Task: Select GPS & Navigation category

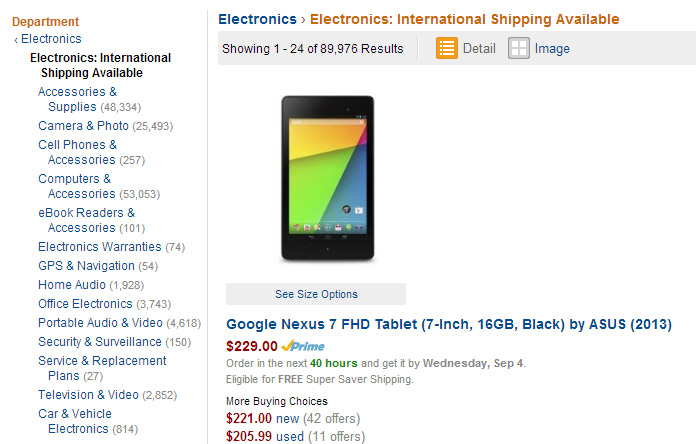Action: coord(86,266)
